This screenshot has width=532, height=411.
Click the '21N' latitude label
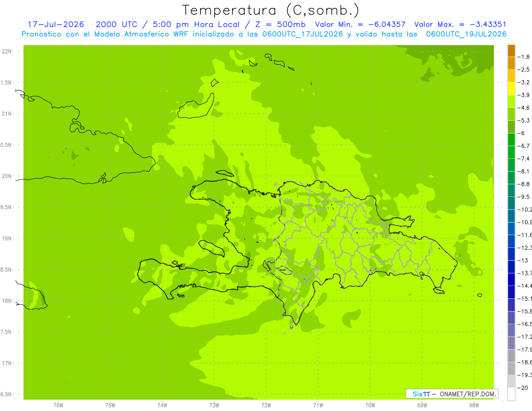point(6,114)
